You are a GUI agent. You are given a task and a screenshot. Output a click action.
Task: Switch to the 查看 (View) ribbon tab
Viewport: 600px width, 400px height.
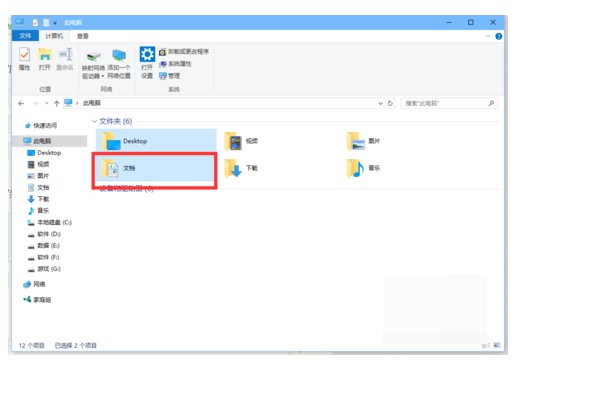(x=83, y=36)
